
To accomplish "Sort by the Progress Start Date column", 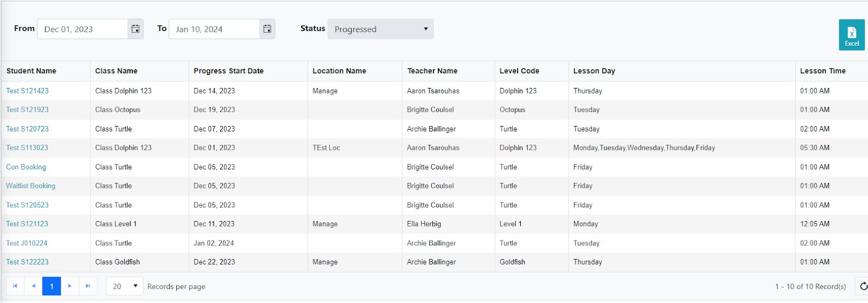I will click(x=228, y=71).
